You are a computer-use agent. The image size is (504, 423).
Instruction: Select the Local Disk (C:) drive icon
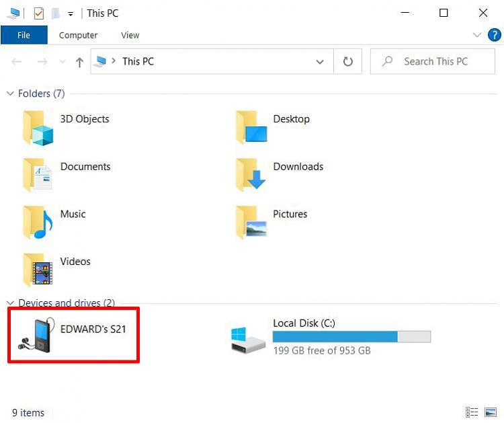(248, 340)
